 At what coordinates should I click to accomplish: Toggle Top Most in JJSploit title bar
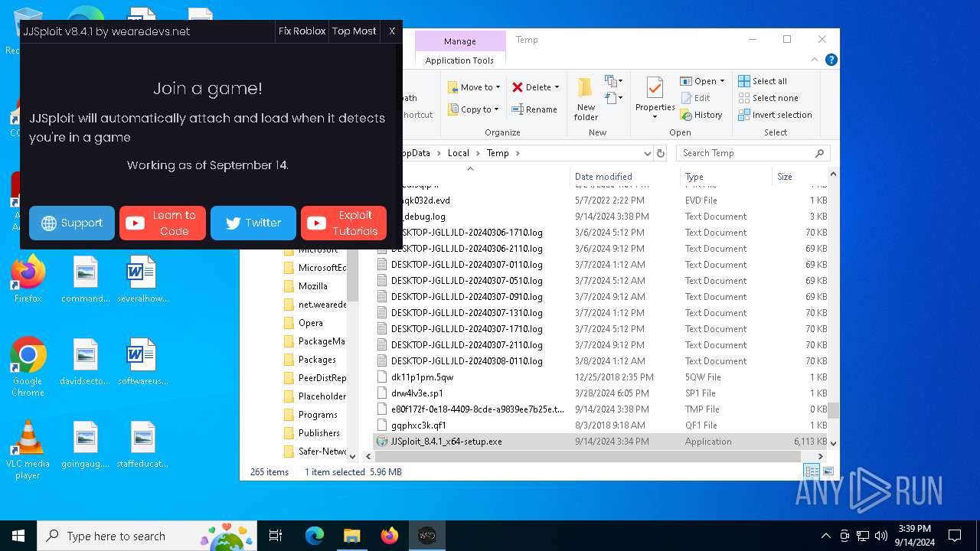354,31
